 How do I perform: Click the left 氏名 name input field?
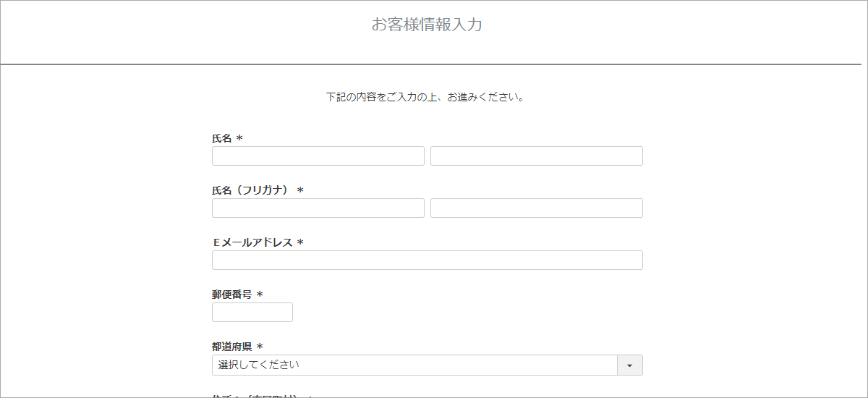(x=318, y=156)
